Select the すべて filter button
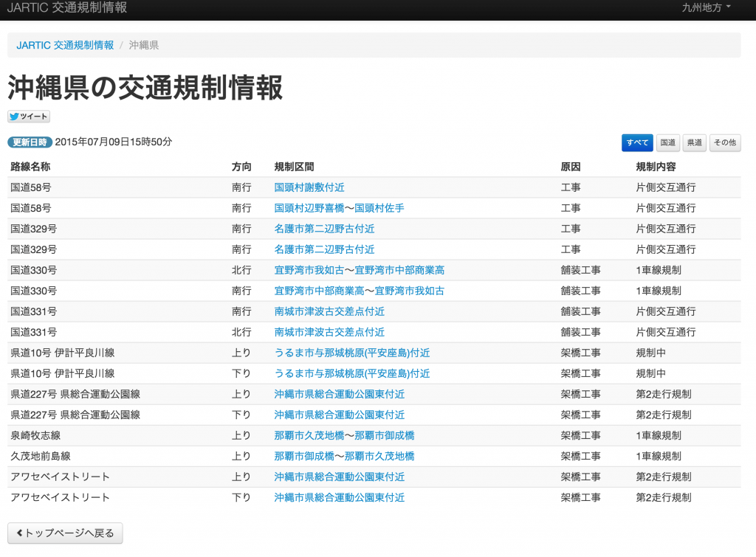756x557 pixels. click(x=637, y=143)
